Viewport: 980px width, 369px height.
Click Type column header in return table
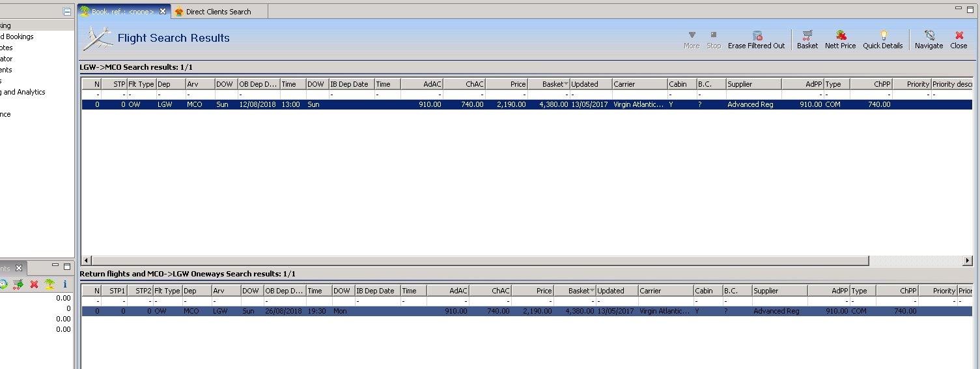[863, 291]
